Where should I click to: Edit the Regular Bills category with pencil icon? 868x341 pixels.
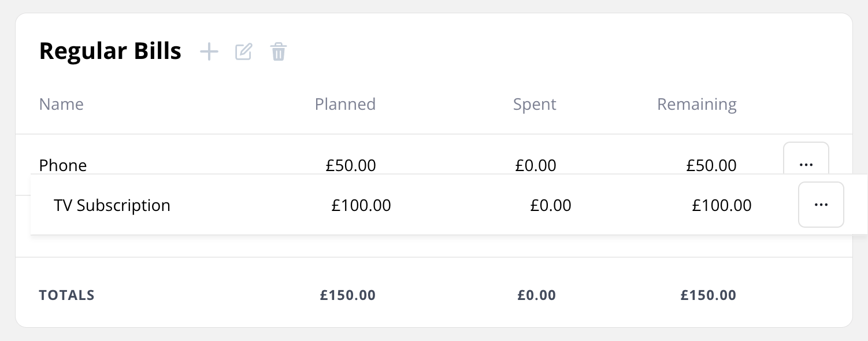click(x=244, y=51)
